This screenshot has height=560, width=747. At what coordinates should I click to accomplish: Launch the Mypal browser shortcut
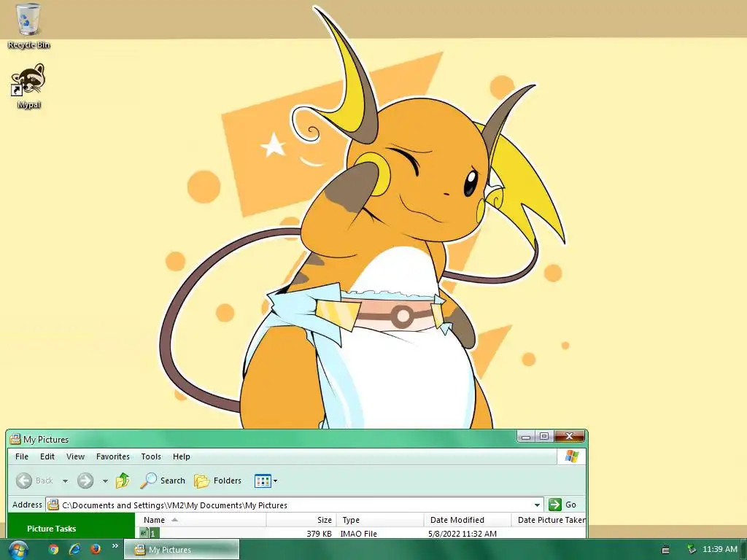pos(28,86)
